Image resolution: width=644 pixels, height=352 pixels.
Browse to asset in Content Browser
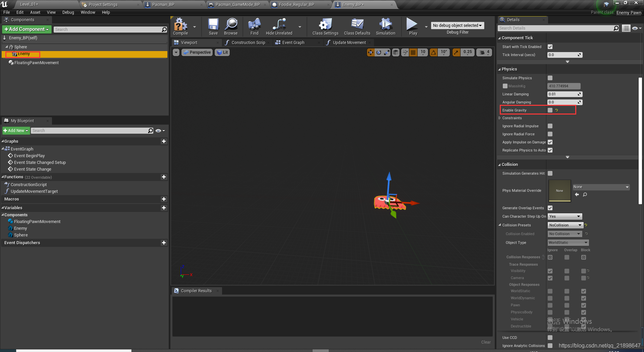pos(231,27)
